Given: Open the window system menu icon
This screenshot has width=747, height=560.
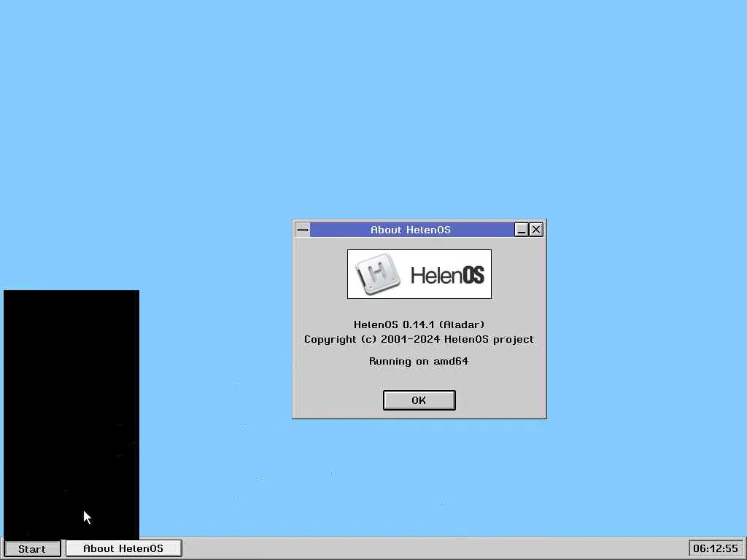Looking at the screenshot, I should pos(303,230).
